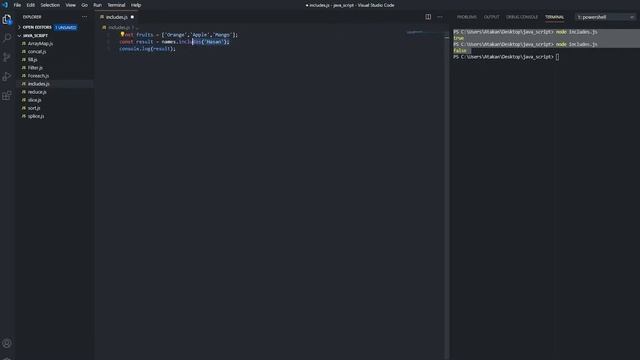640x360 pixels.
Task: Click the console.log(result) code line
Action: pos(147,49)
